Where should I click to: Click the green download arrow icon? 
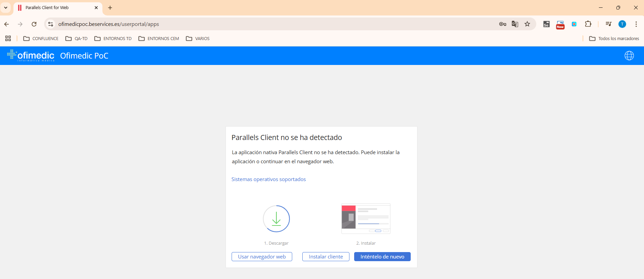click(x=276, y=219)
